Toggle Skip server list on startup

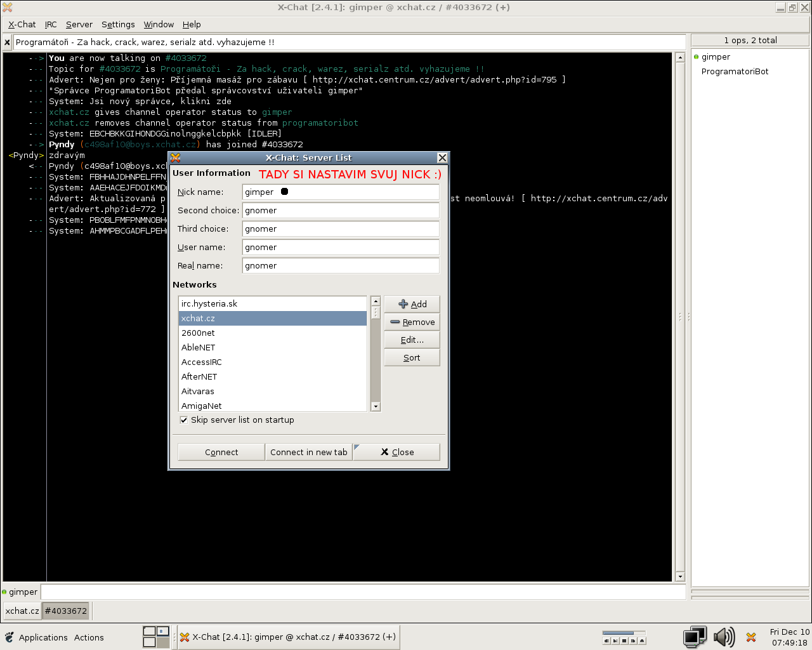point(184,420)
